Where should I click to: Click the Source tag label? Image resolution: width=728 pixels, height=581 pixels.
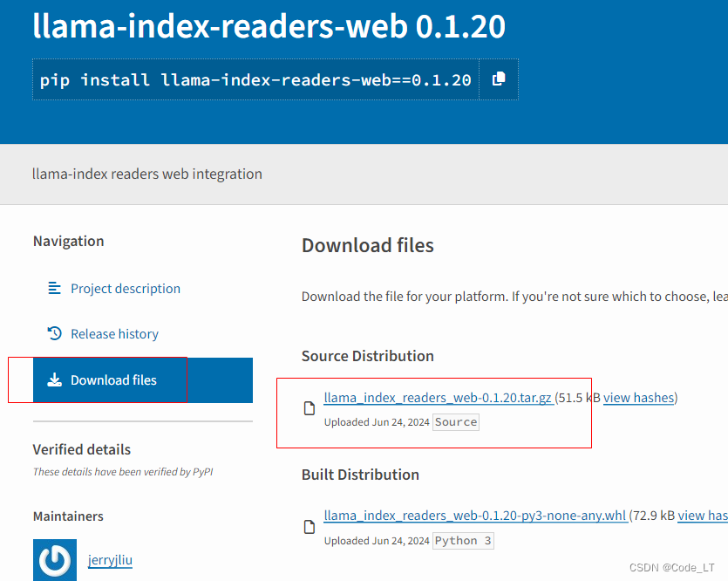click(x=456, y=422)
